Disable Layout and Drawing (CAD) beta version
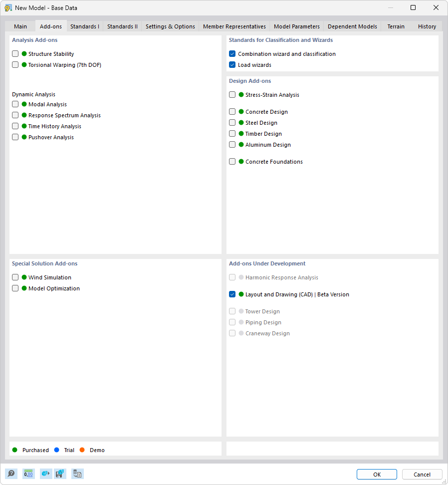This screenshot has height=485, width=448. pyautogui.click(x=232, y=294)
